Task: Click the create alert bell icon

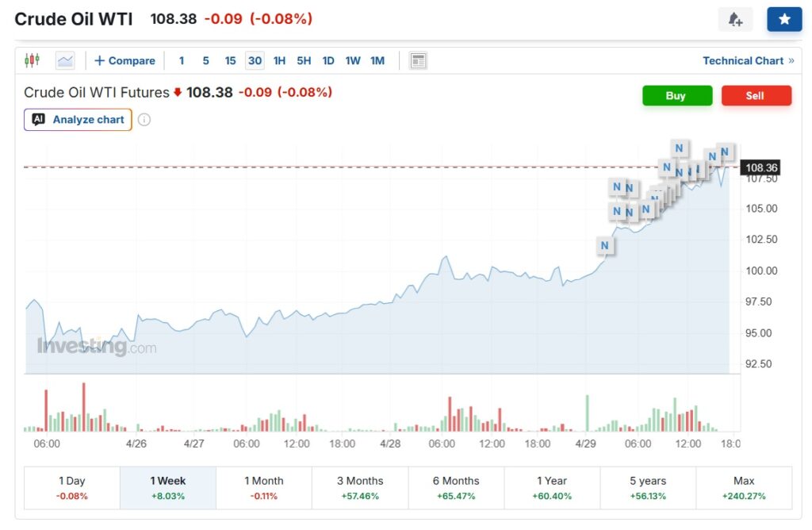Action: [x=735, y=20]
